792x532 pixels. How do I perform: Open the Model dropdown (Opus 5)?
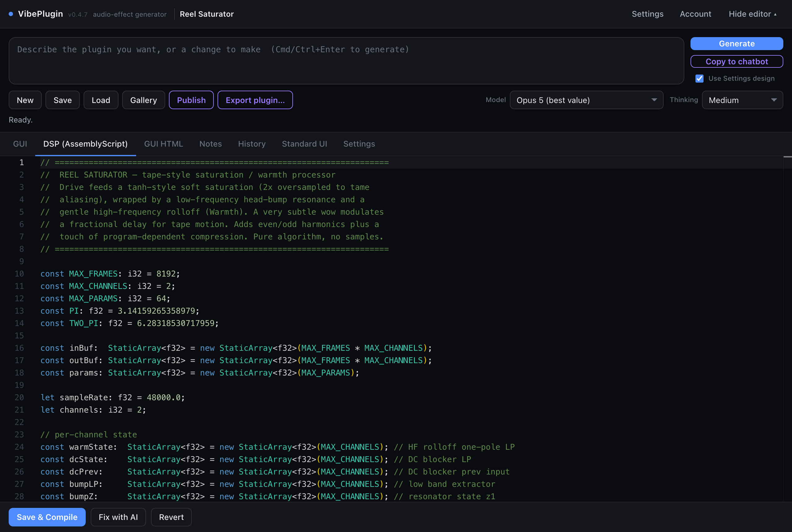click(586, 100)
